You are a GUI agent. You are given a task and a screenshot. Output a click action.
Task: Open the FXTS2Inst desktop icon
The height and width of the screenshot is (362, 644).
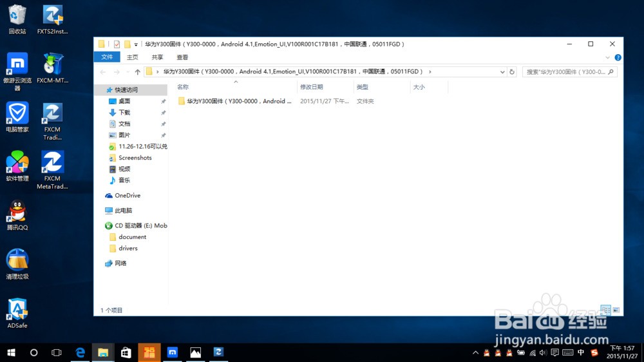tap(53, 19)
